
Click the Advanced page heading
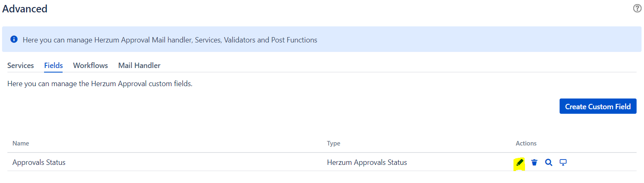point(25,9)
